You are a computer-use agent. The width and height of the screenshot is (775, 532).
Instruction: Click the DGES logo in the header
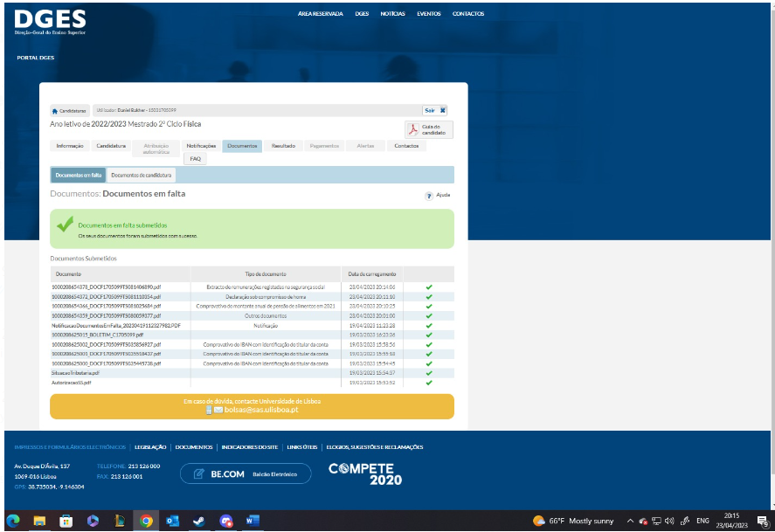coord(50,22)
